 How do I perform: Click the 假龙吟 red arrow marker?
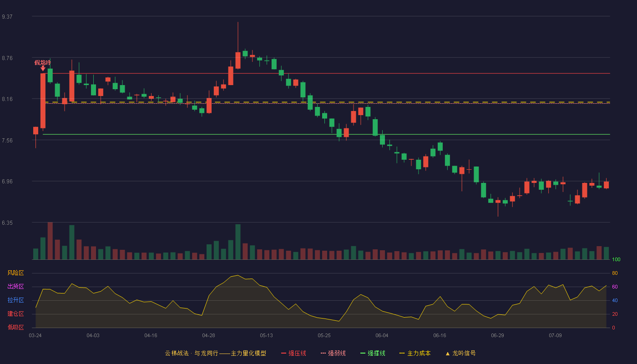tap(43, 68)
